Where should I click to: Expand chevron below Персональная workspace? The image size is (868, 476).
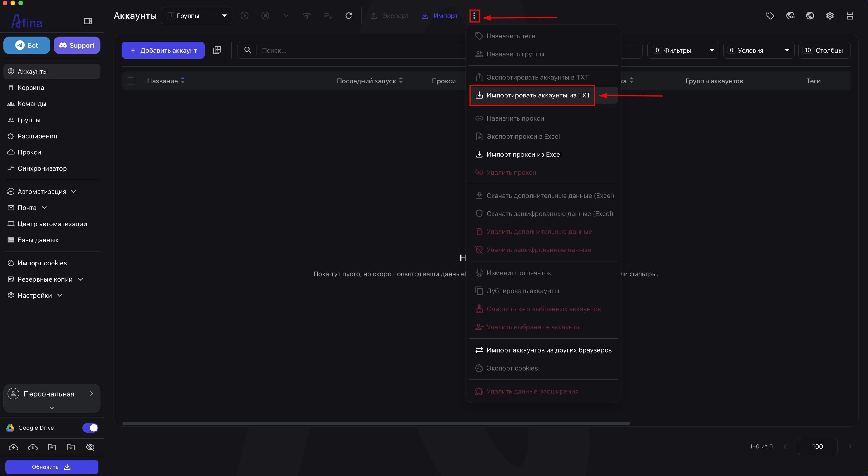click(52, 408)
